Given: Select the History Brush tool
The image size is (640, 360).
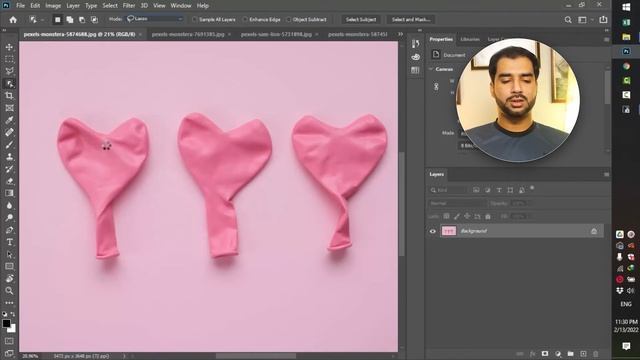Looking at the screenshot, I should [x=9, y=169].
